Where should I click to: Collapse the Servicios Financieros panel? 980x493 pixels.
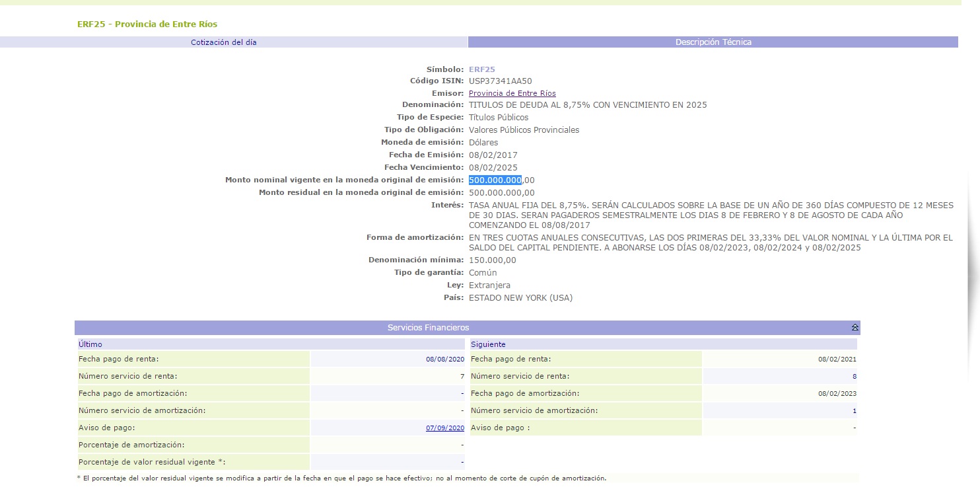tap(855, 328)
